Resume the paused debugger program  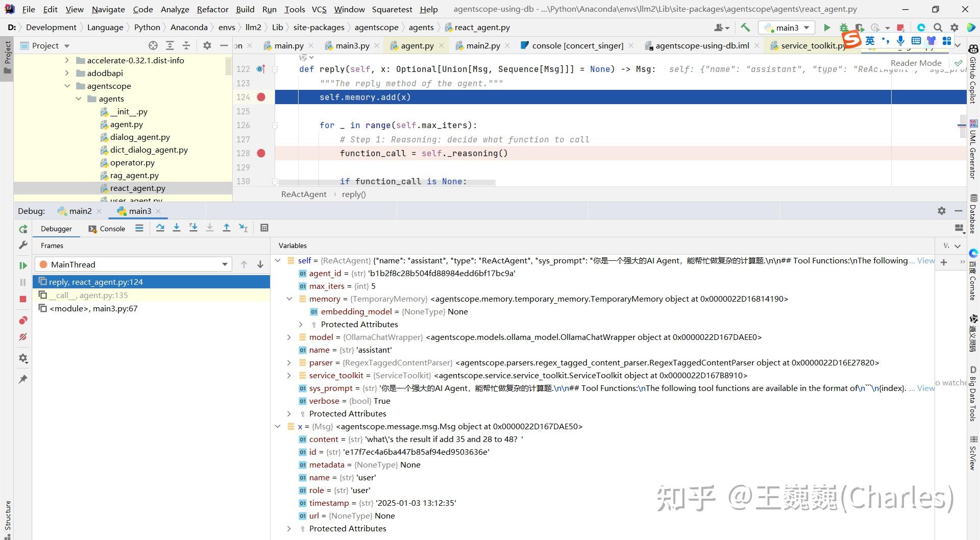point(22,265)
